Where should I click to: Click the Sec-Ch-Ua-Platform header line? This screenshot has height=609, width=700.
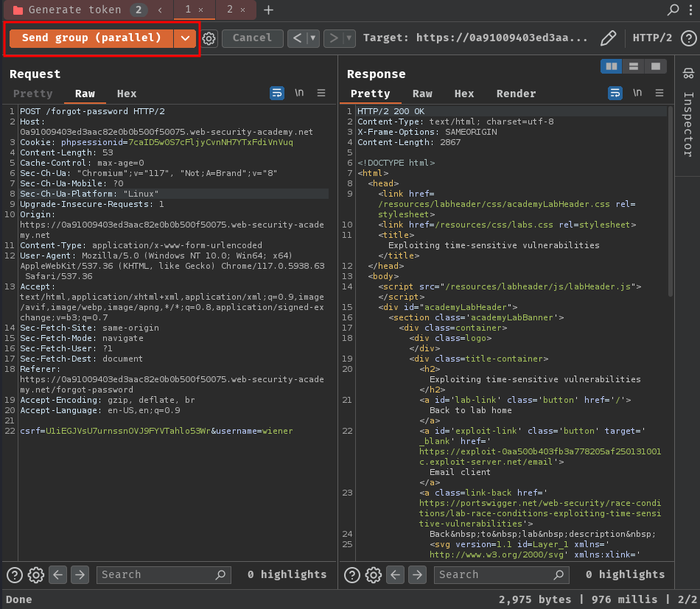tap(89, 194)
